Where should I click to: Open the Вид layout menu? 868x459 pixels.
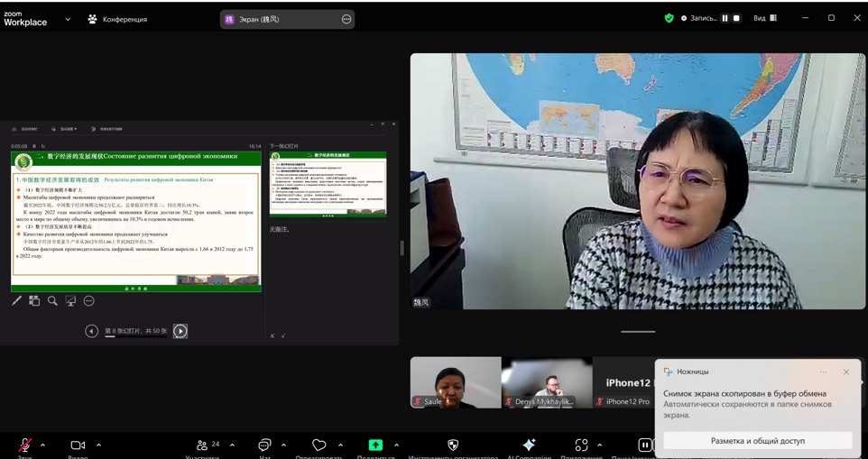pyautogui.click(x=764, y=18)
